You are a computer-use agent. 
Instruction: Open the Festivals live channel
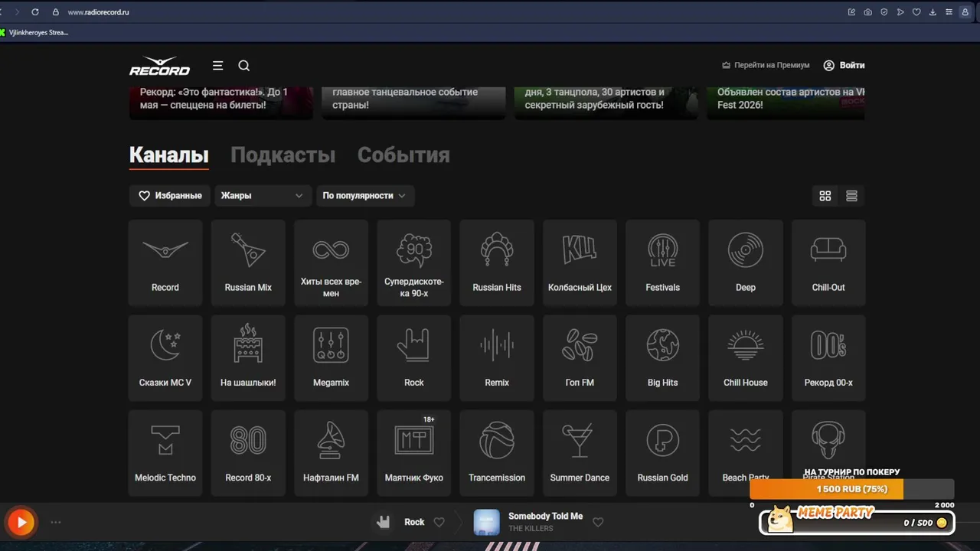point(662,263)
